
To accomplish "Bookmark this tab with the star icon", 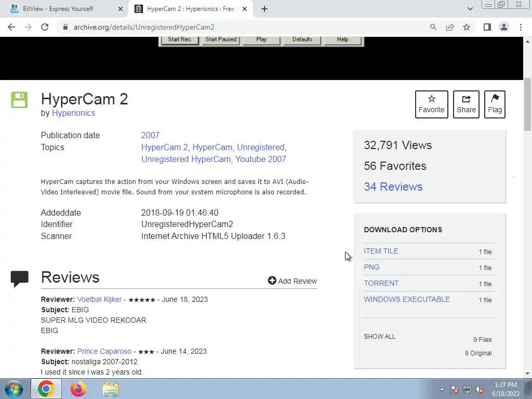I will pyautogui.click(x=467, y=27).
